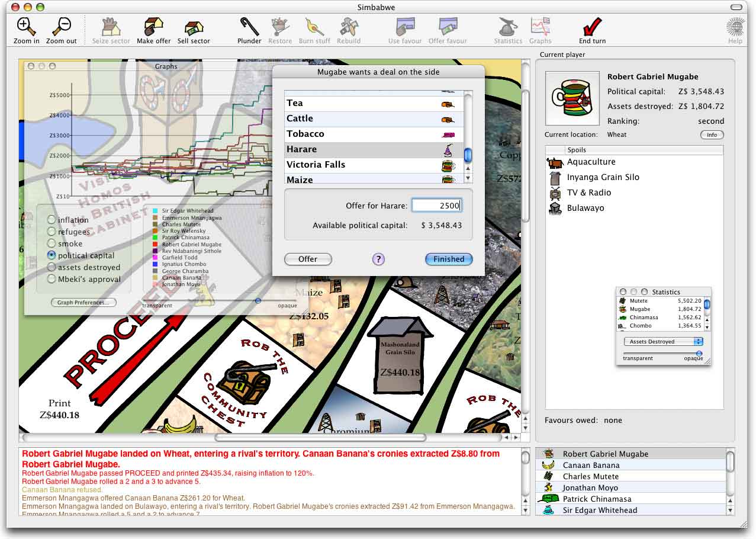Image resolution: width=756 pixels, height=539 pixels.
Task: Choose the Plunder crowbar icon
Action: (x=249, y=27)
